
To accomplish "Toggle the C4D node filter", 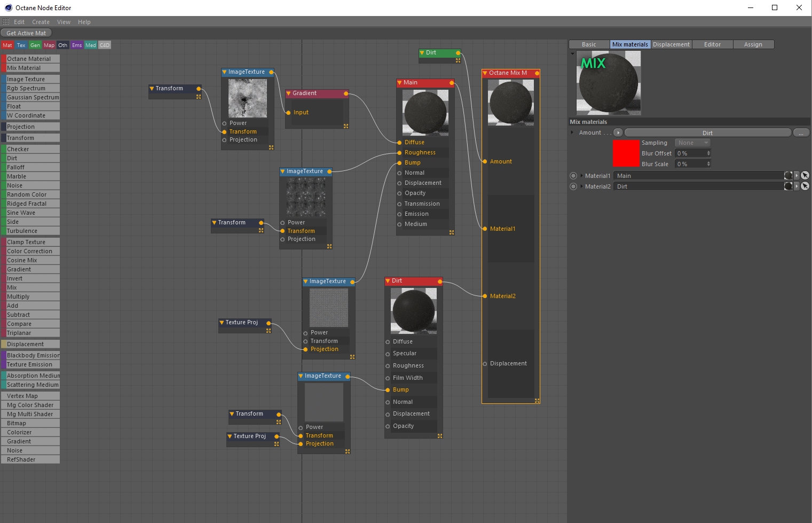I will [x=105, y=45].
